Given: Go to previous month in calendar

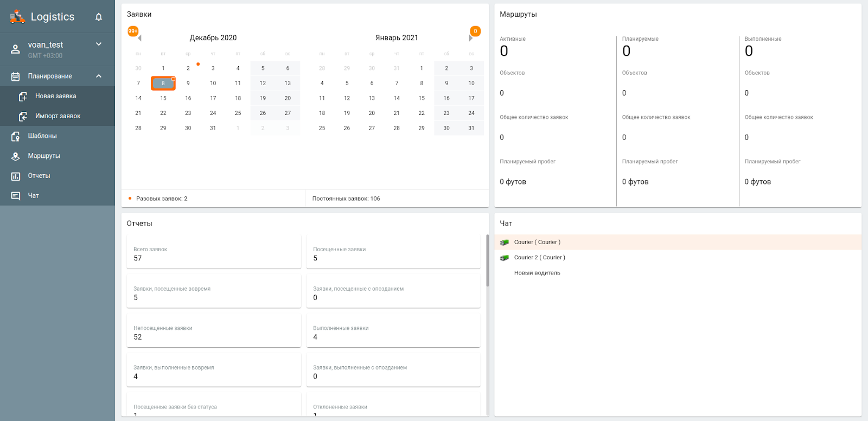Looking at the screenshot, I should (x=139, y=38).
